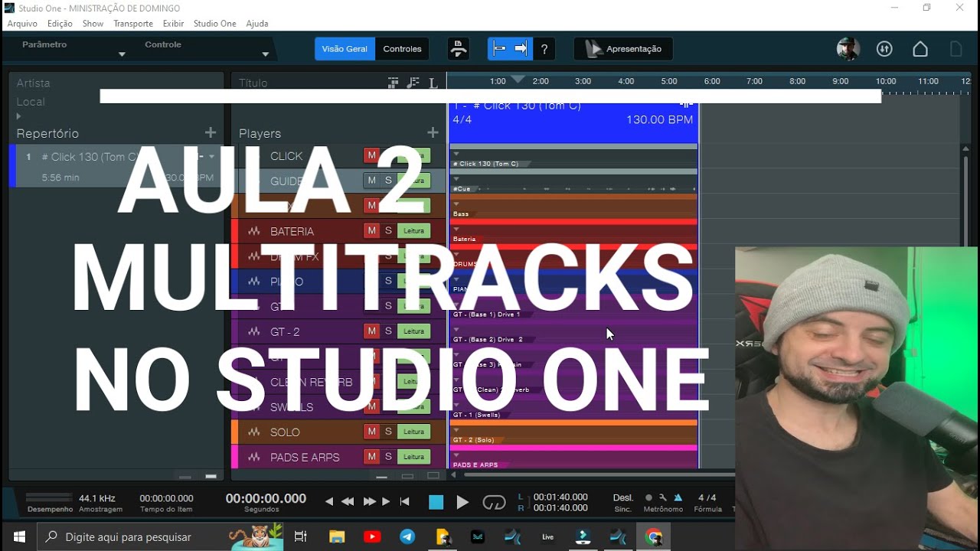Open the Transporte menu
This screenshot has height=551, width=980.
tap(133, 24)
